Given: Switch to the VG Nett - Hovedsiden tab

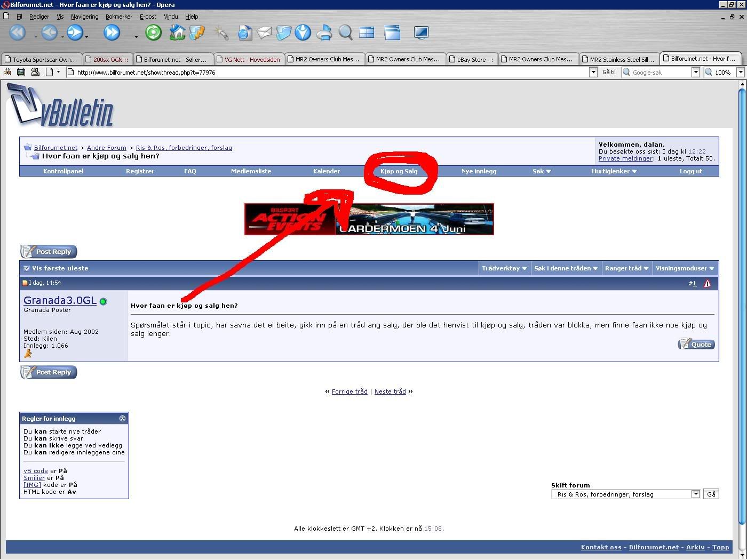Looking at the screenshot, I should [x=249, y=59].
